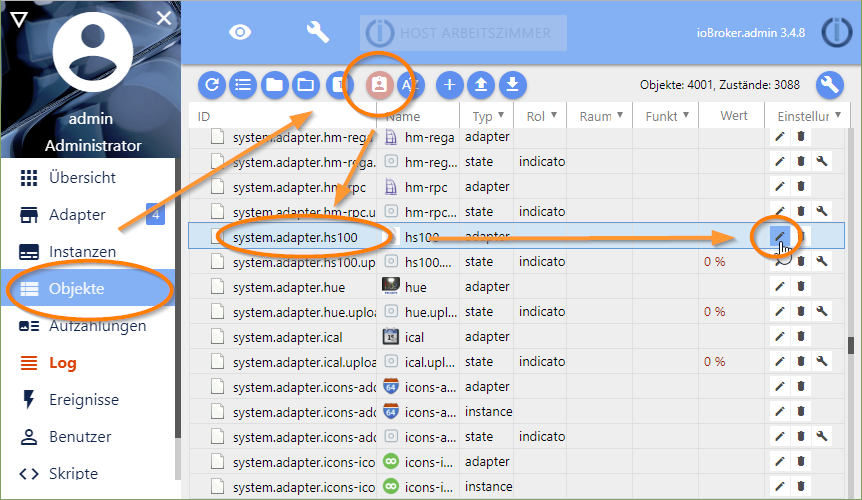The image size is (862, 500).
Task: Click the ioBroker power logo top right
Action: click(837, 32)
